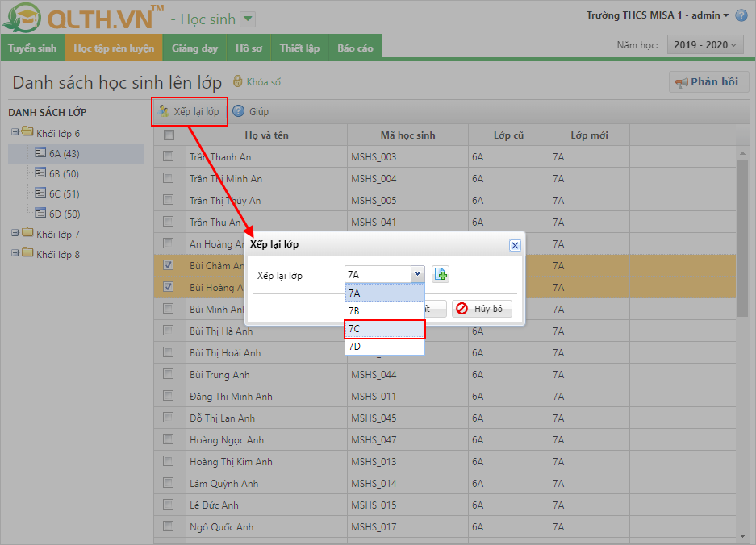Click the Phản hồi megaphone icon

pyautogui.click(x=681, y=82)
